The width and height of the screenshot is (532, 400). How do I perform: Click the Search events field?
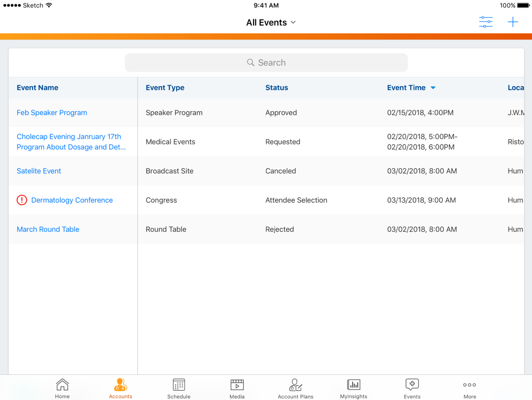[x=266, y=63]
